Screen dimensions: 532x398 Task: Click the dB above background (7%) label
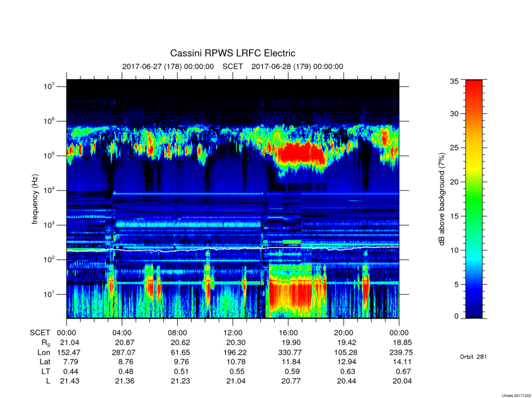click(x=442, y=199)
